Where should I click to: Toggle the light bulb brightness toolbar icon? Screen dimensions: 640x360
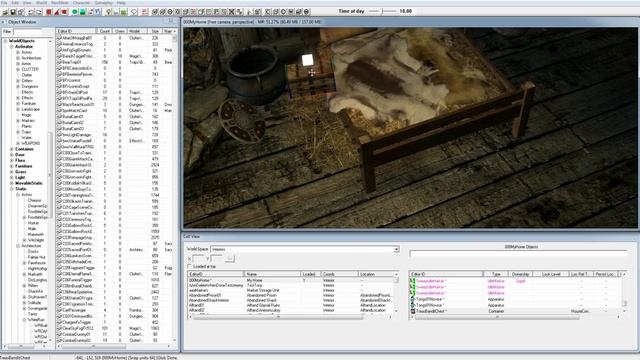[109, 12]
